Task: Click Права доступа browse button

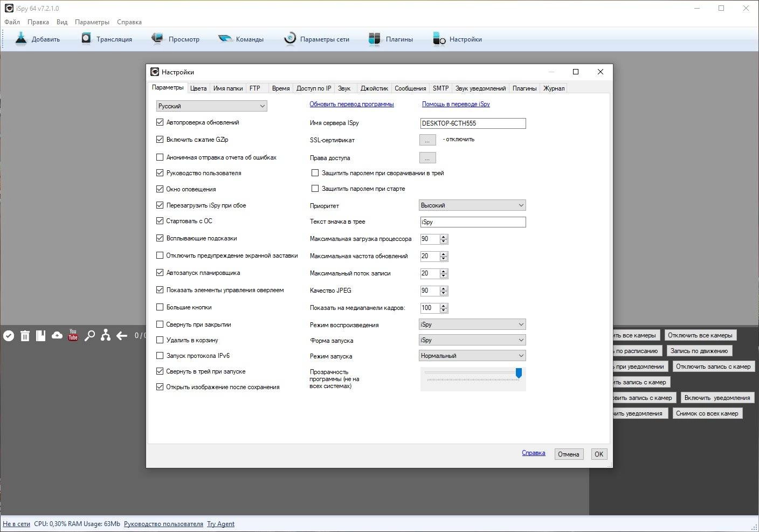Action: point(427,158)
